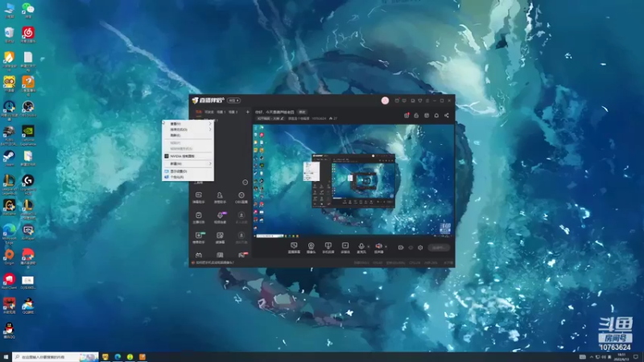The image size is (644, 362).
Task: Expand the 新建(W) context menu entry
Action: [x=188, y=163]
